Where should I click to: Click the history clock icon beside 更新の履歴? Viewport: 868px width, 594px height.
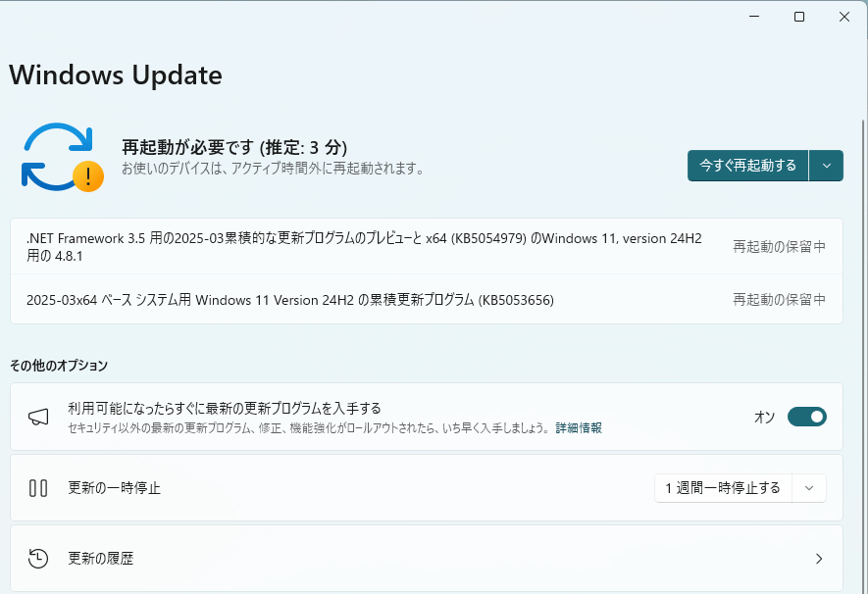pyautogui.click(x=38, y=559)
